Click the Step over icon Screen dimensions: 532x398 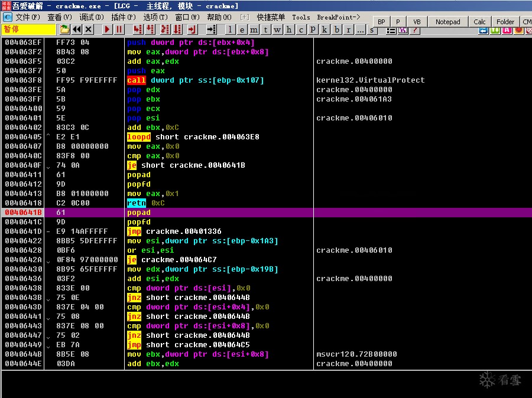point(150,30)
